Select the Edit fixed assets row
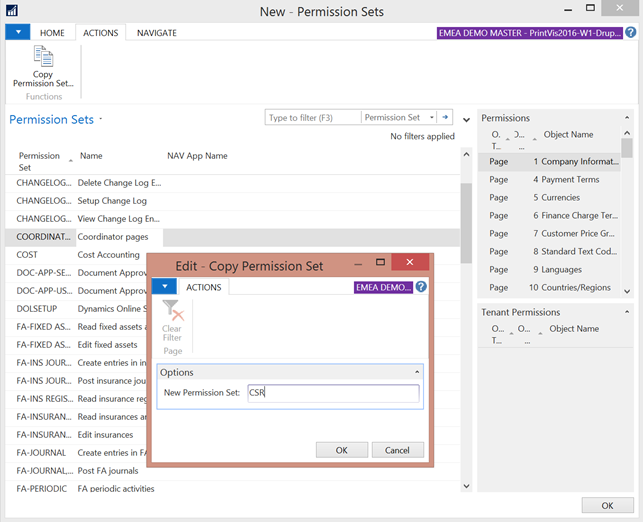This screenshot has width=643, height=522. click(x=76, y=345)
